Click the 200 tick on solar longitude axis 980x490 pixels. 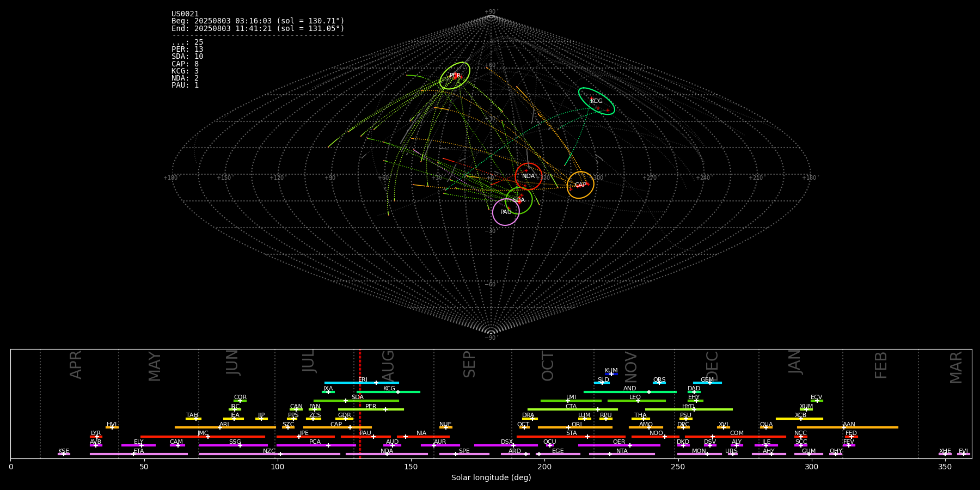544,467
